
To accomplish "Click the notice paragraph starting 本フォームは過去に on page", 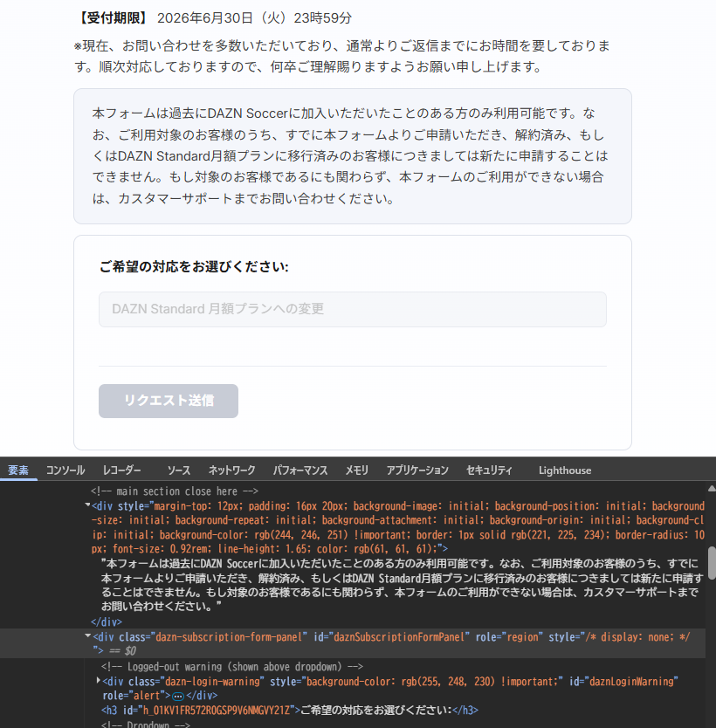I will [x=350, y=156].
